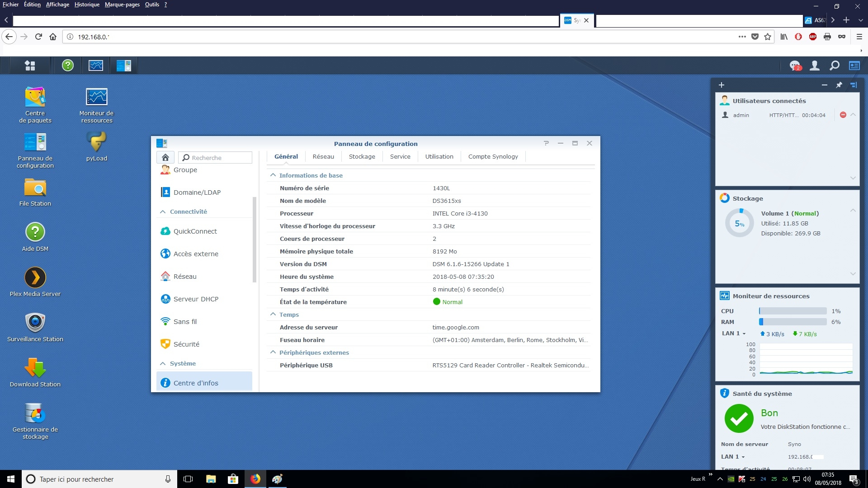868x488 pixels.
Task: Toggle the widgets panel icon
Action: 854,66
